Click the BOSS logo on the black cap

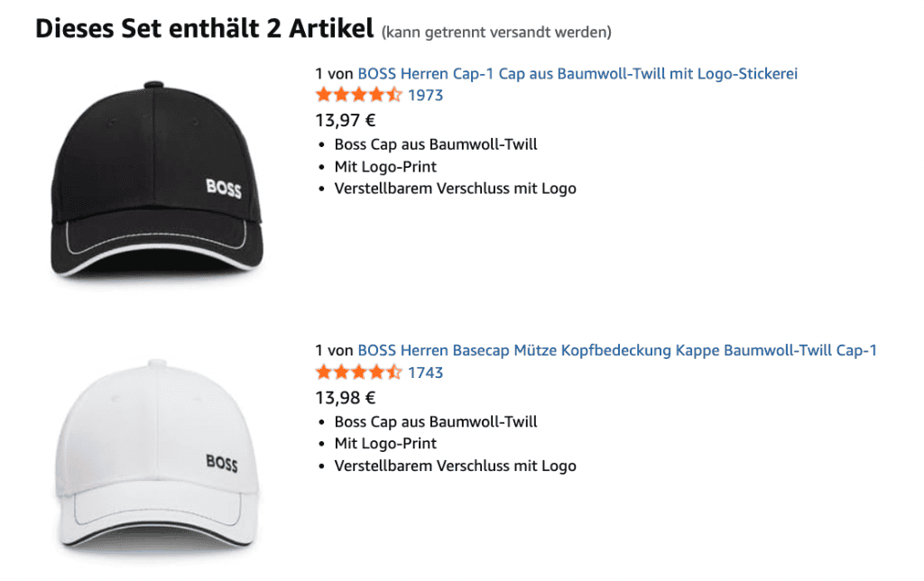224,188
